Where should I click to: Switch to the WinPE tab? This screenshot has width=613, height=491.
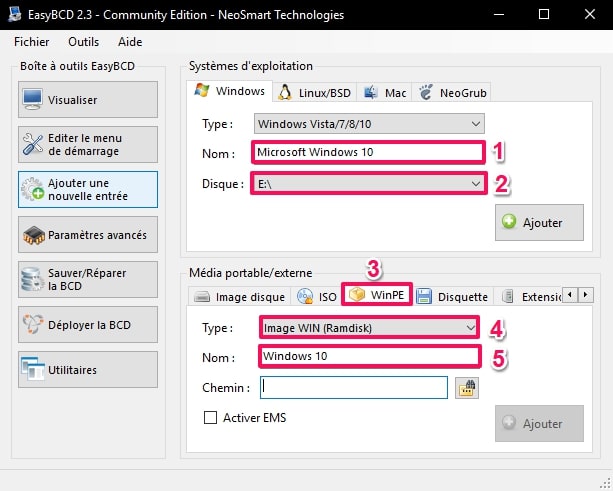pos(377,294)
